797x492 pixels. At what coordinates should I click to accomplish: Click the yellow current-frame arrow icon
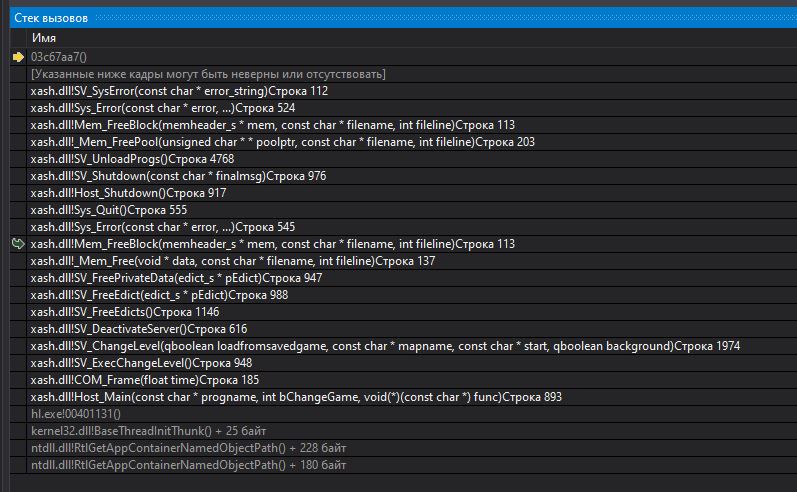[x=17, y=57]
